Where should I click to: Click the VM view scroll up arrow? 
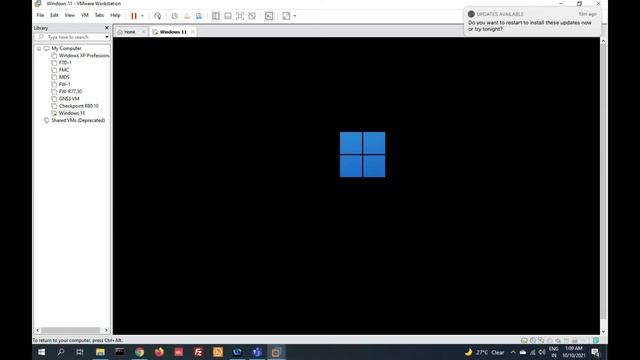point(603,41)
